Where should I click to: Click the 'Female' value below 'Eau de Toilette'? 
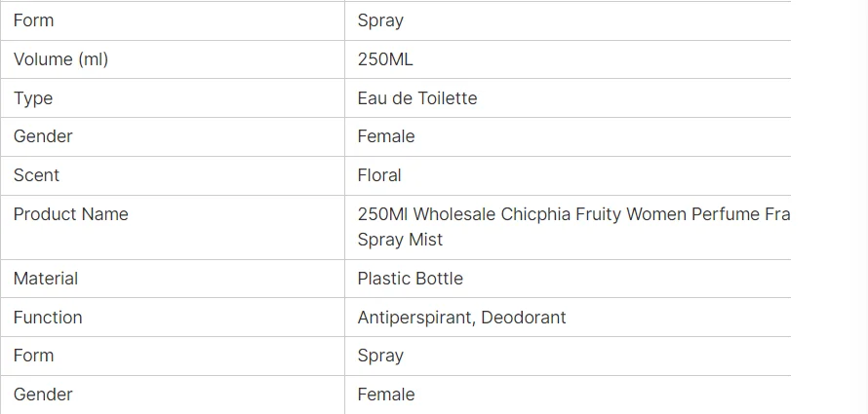[386, 136]
